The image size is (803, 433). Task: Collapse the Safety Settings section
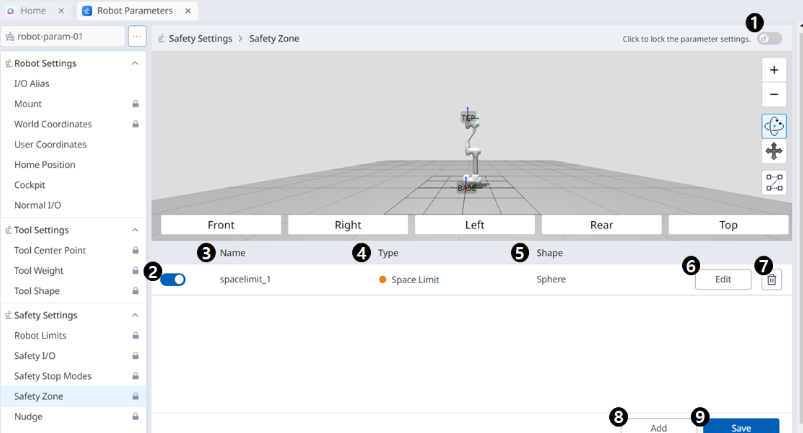(x=135, y=315)
